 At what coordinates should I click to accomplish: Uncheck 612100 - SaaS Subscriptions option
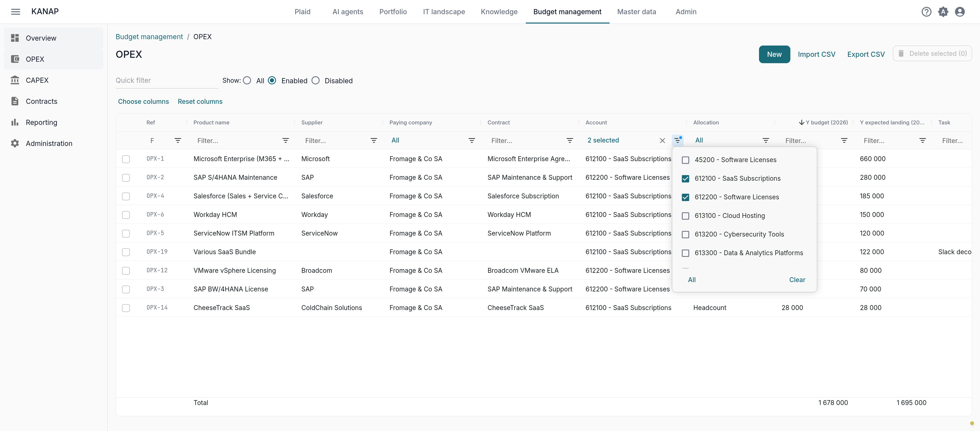[686, 179]
